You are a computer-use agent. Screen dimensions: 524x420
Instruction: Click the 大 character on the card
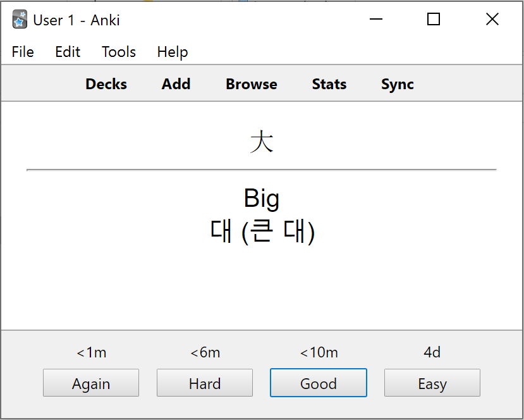(262, 142)
